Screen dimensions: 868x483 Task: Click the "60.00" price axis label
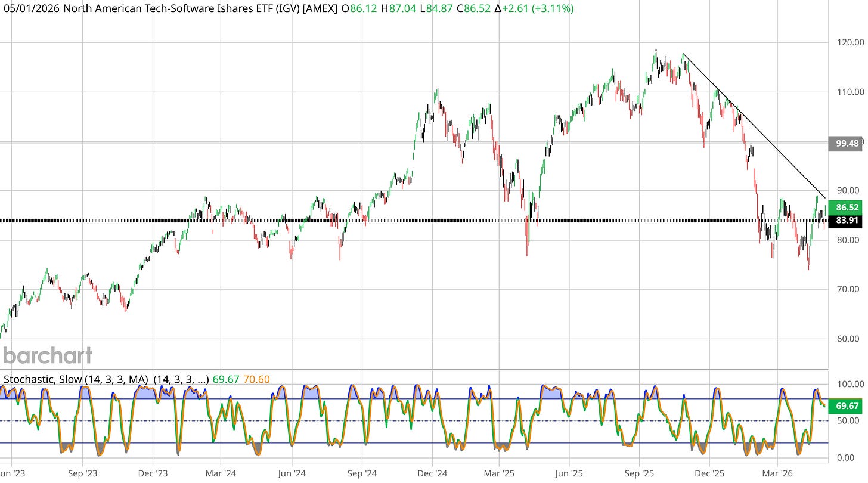[x=847, y=339]
